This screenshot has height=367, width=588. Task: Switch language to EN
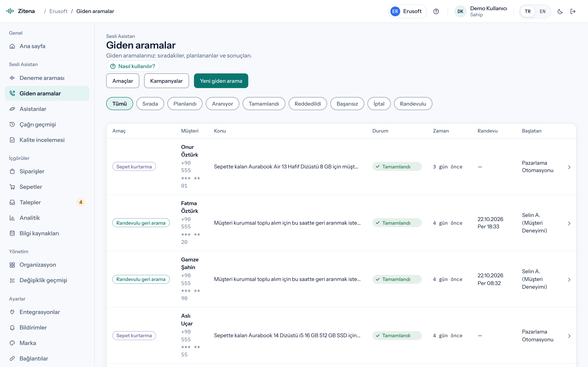[x=542, y=11]
